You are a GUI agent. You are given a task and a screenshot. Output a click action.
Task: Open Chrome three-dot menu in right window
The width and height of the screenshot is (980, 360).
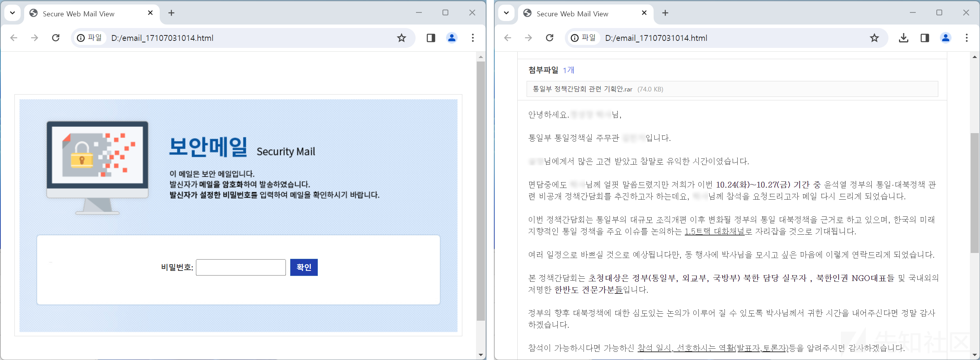[x=967, y=38]
